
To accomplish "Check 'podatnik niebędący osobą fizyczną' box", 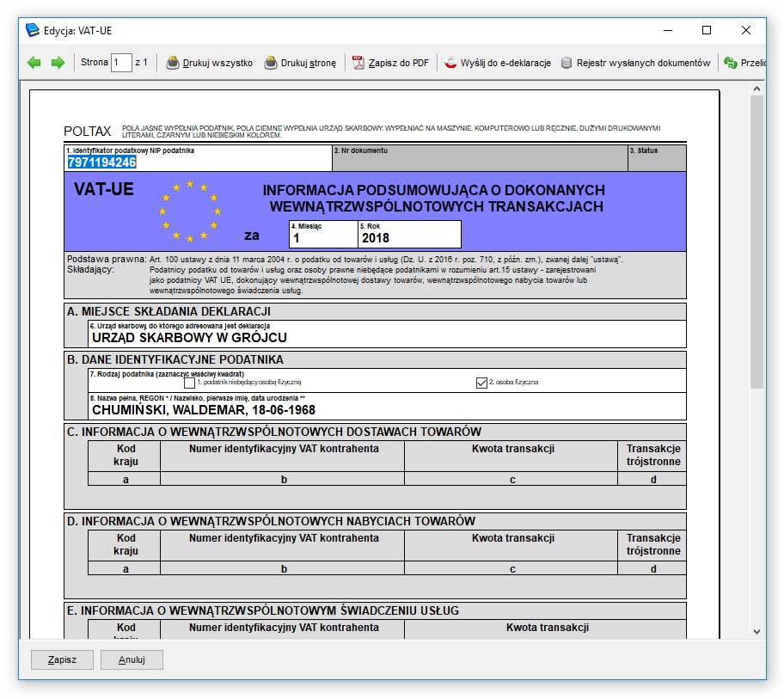I will [189, 383].
